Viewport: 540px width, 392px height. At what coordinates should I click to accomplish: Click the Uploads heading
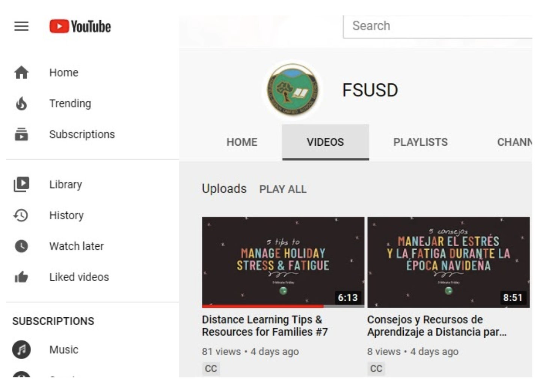(x=224, y=188)
